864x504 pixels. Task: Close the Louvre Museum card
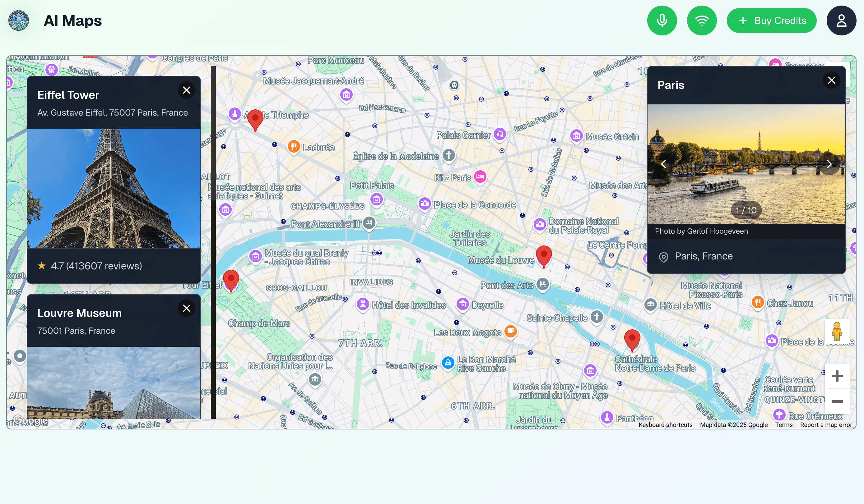187,308
